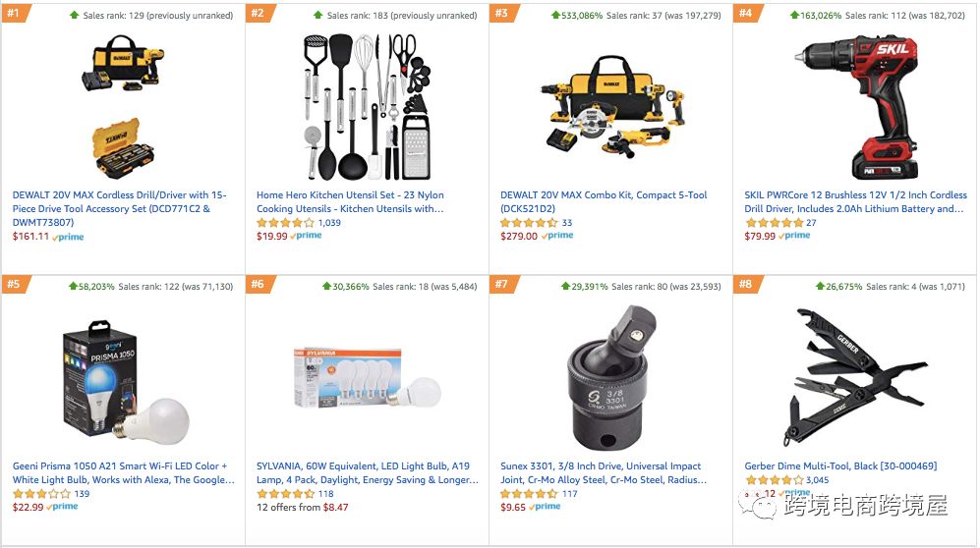Click the Geeni Prisma smart bulb image

click(123, 380)
